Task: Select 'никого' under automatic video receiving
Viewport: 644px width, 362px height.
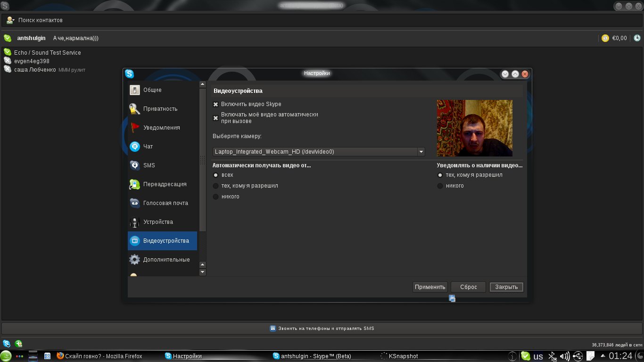Action: [x=216, y=197]
